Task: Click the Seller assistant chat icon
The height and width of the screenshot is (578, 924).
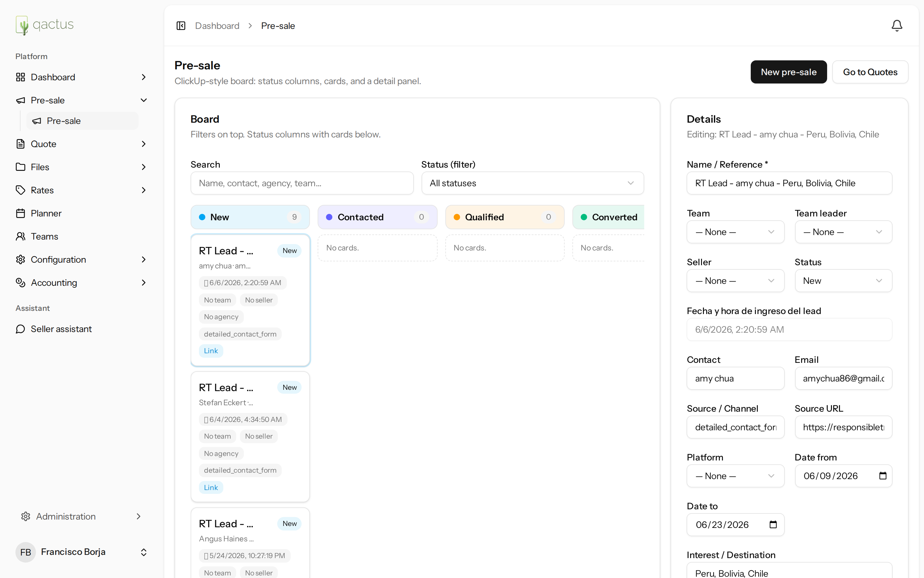Action: point(21,329)
